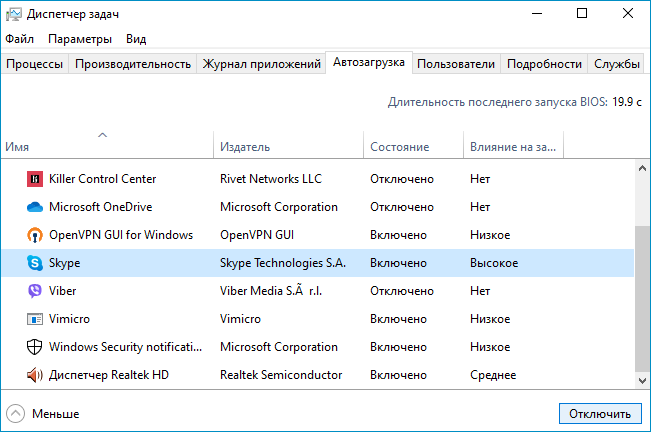This screenshot has height=432, width=651.
Task: Select the OpenVPN GUI for Windows name
Action: (121, 235)
